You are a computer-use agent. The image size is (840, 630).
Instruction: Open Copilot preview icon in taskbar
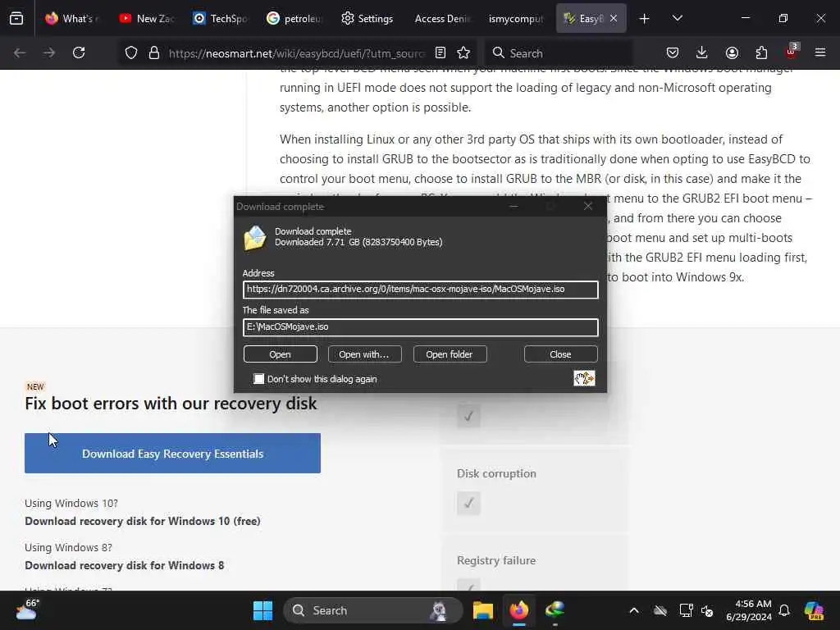[814, 610]
